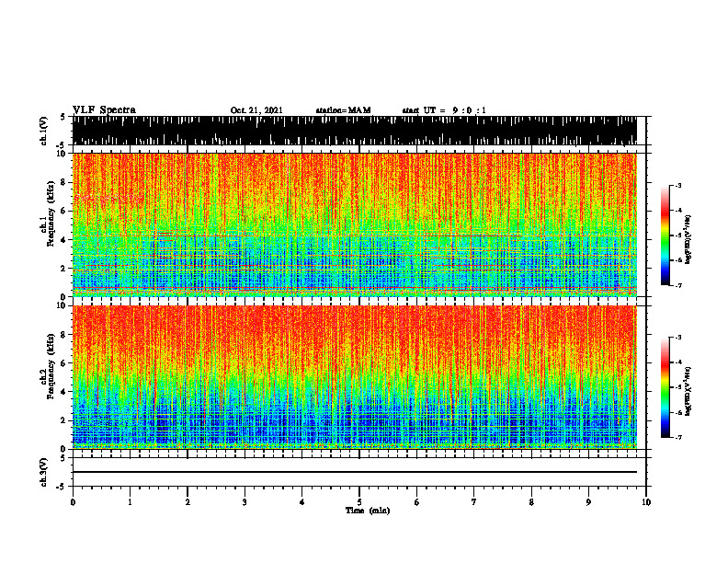
Task: Click the "start UT = 9:0:1" header text
Action: click(444, 110)
